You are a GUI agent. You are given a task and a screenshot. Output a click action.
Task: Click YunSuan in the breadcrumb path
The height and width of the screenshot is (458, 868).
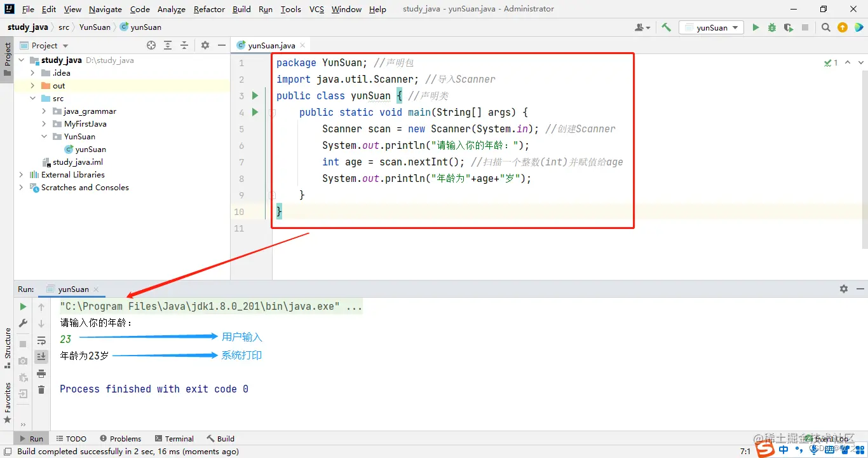pos(95,27)
